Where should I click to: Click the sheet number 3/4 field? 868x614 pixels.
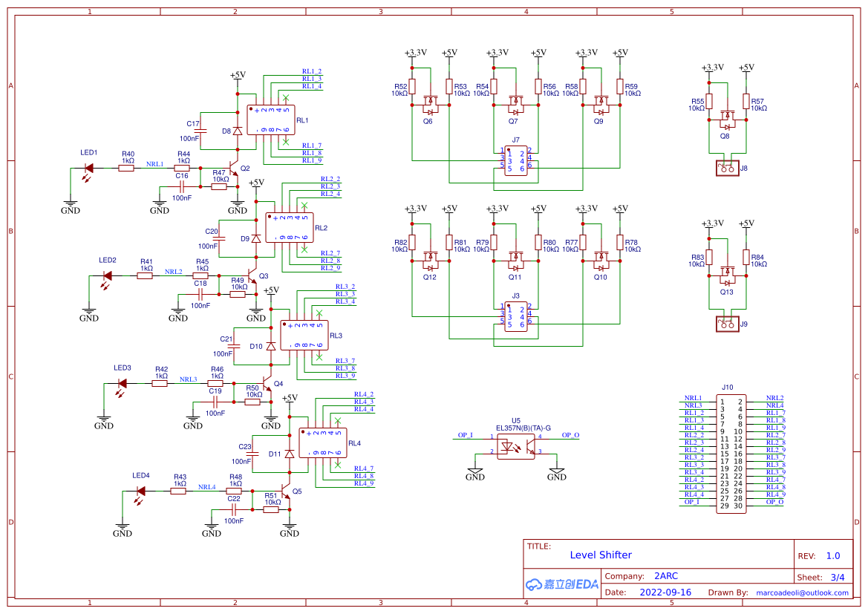pos(837,577)
